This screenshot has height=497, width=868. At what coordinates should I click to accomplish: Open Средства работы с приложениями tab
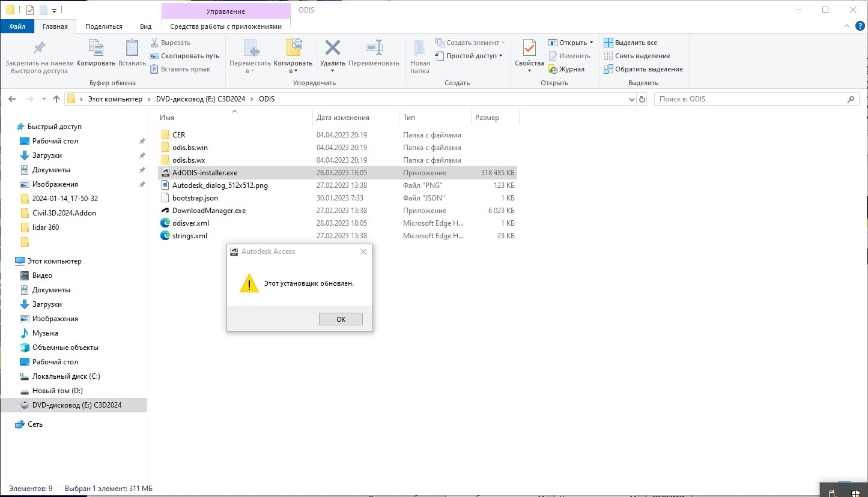[226, 26]
